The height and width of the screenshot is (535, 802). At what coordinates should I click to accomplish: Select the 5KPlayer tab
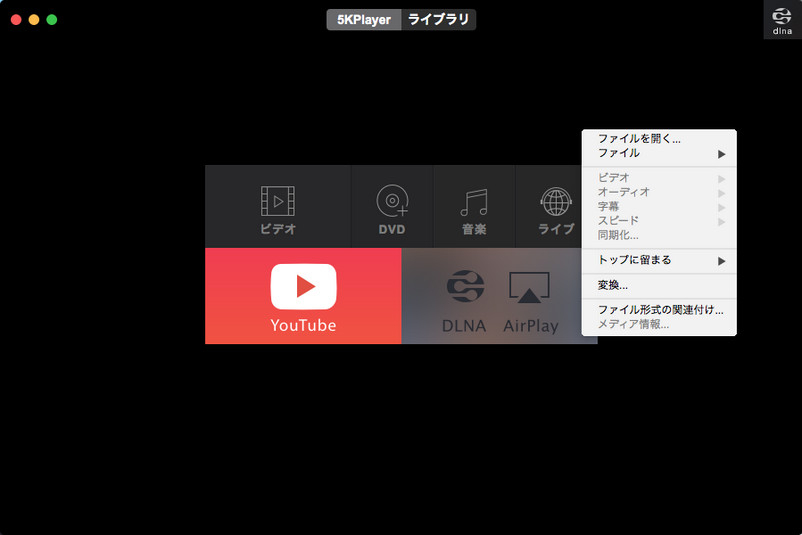coord(364,19)
